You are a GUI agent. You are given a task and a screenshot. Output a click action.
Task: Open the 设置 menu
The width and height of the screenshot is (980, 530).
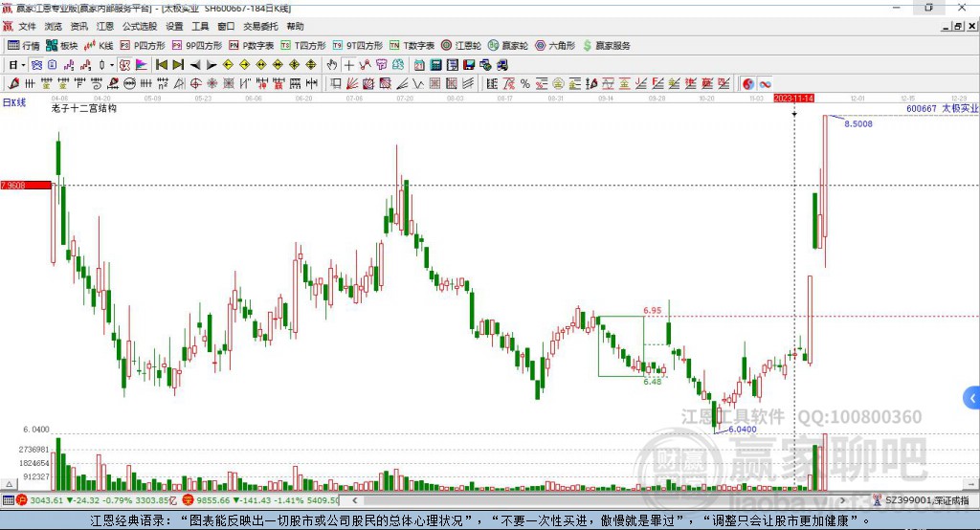pyautogui.click(x=174, y=26)
